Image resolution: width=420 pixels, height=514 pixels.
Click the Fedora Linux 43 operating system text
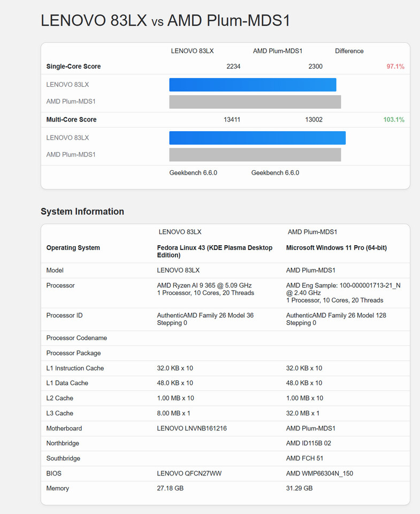tap(215, 251)
